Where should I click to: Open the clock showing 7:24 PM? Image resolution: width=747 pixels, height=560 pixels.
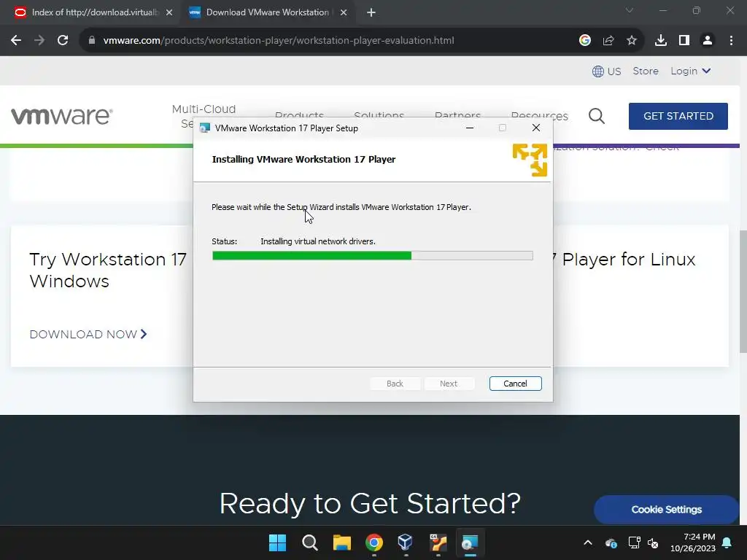coord(693,542)
